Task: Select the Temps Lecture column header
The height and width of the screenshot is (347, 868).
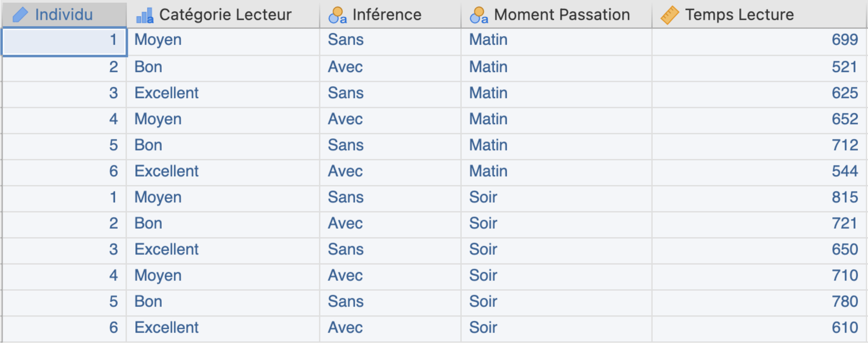Action: (x=759, y=15)
